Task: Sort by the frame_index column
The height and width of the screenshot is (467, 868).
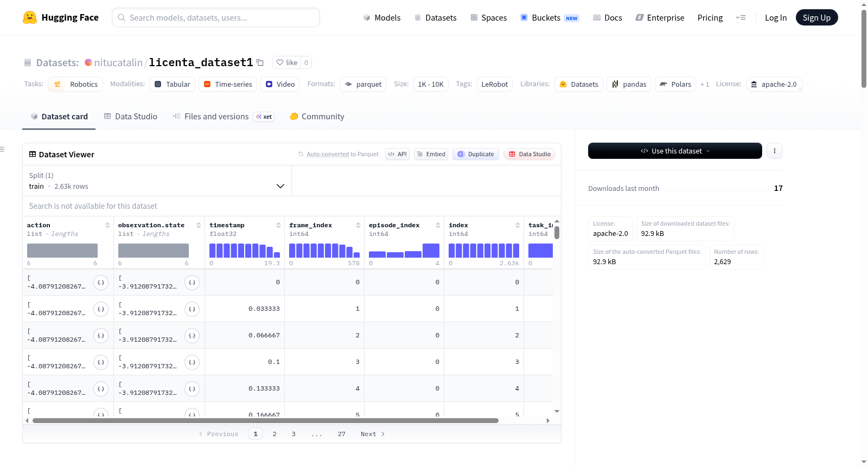Action: [358, 225]
